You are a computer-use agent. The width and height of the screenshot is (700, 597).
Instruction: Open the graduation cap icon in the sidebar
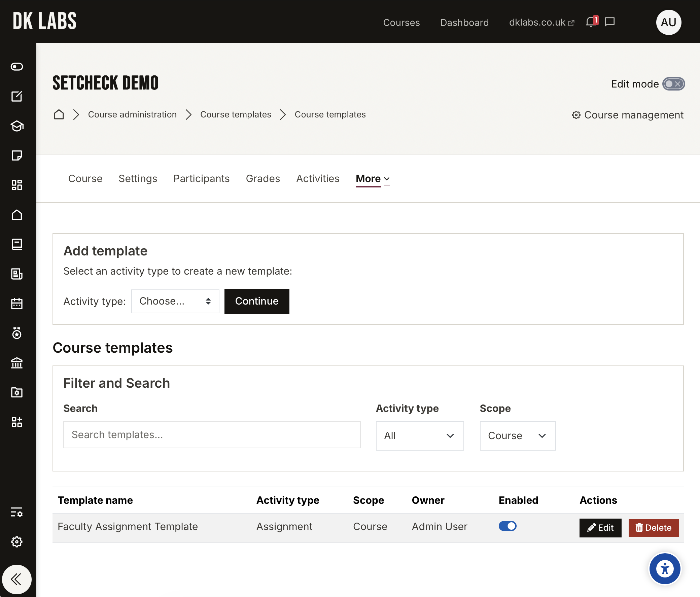pyautogui.click(x=17, y=126)
